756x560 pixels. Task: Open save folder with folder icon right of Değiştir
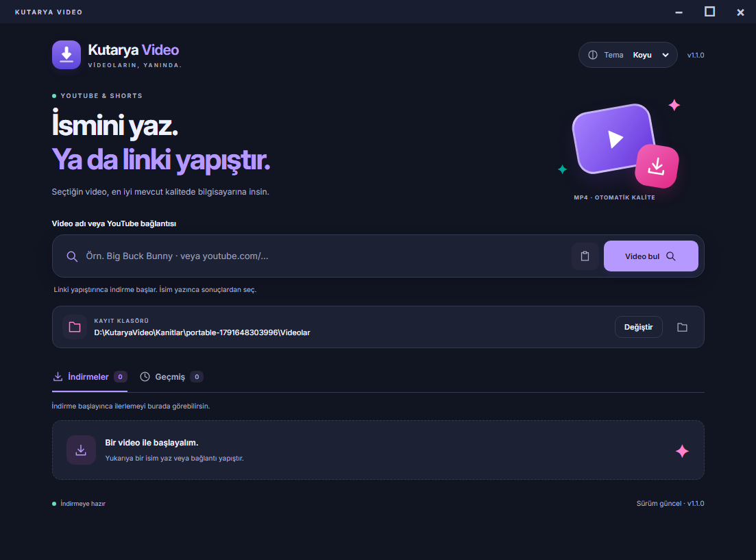[x=682, y=328]
